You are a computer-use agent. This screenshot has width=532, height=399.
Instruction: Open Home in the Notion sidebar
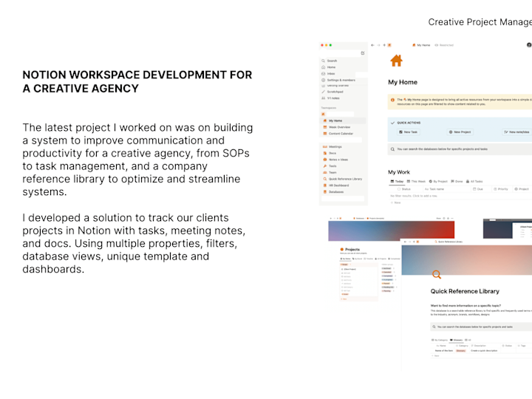[x=328, y=67]
